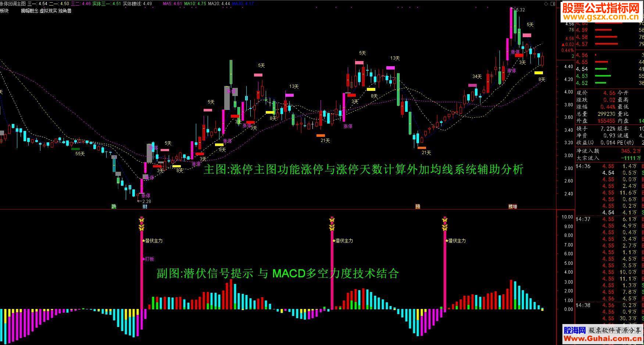This screenshot has height=345, width=644.
Task: Click the diamond icon at chart's top-right
Action: (546, 3)
